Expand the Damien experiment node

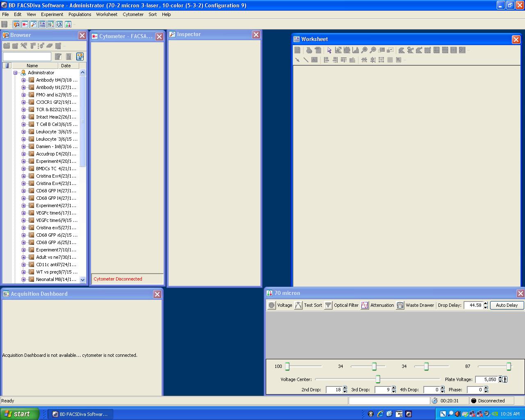click(x=23, y=146)
